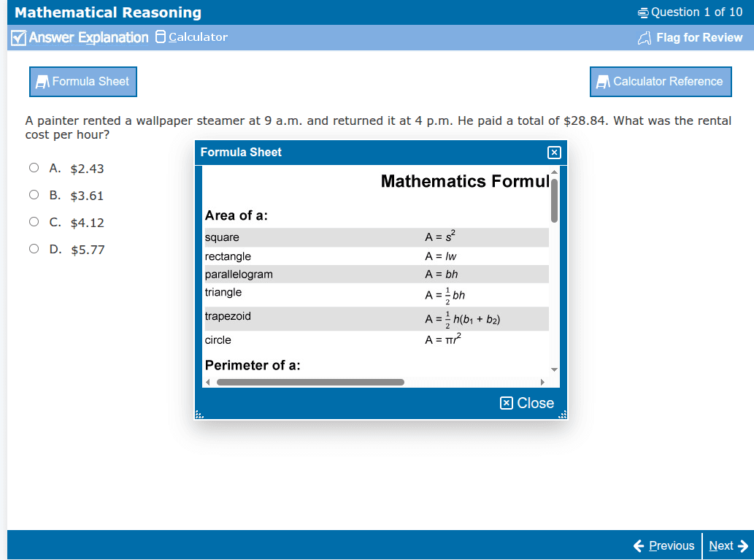The image size is (754, 560).
Task: Select answer B. $3.61
Action: pos(34,195)
